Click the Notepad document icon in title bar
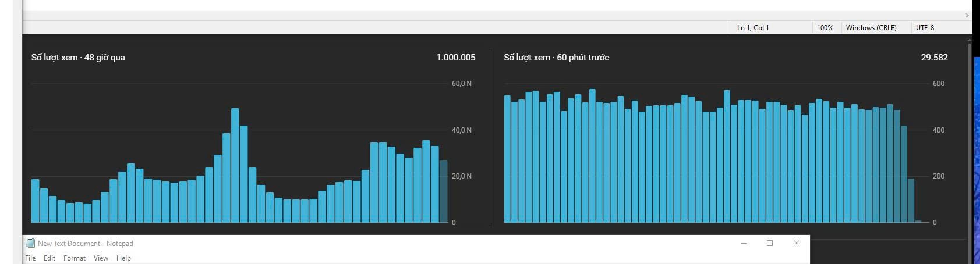The image size is (980, 264). coord(31,244)
